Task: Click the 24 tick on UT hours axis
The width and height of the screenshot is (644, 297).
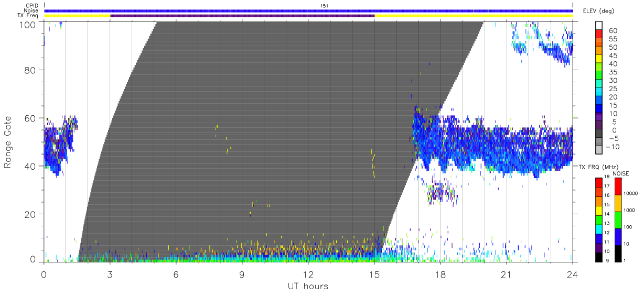Action: (573, 274)
